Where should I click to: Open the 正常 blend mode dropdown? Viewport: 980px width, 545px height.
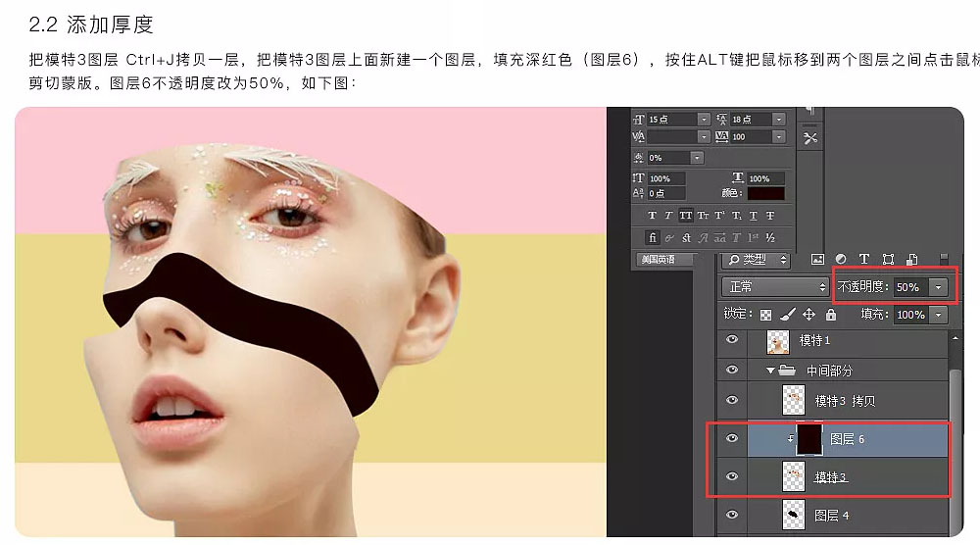pyautogui.click(x=775, y=287)
